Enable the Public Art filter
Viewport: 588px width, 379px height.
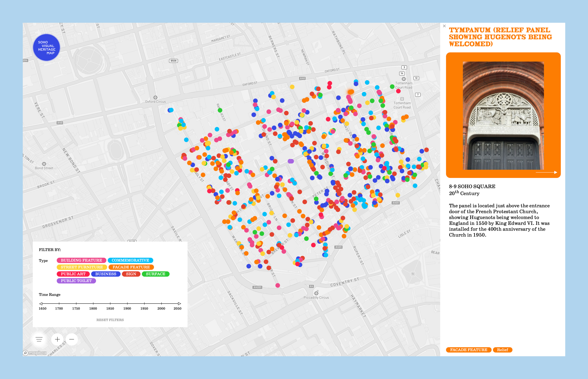click(x=73, y=274)
